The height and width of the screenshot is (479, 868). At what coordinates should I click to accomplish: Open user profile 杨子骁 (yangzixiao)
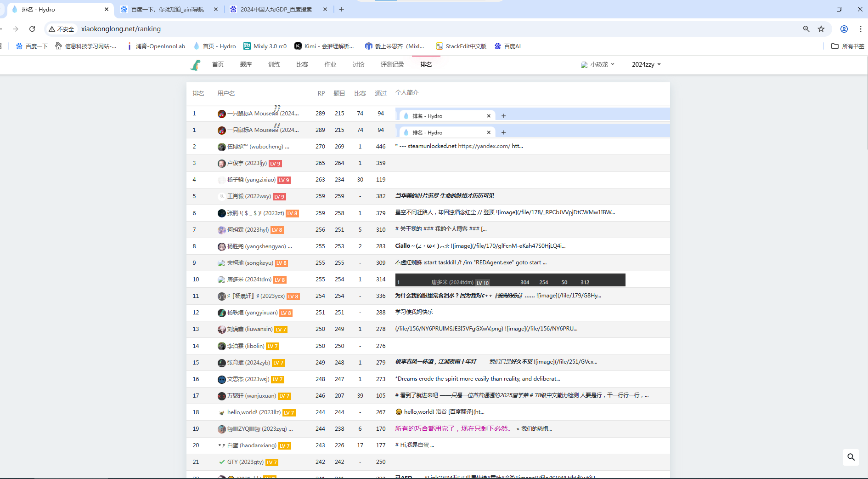coord(251,180)
